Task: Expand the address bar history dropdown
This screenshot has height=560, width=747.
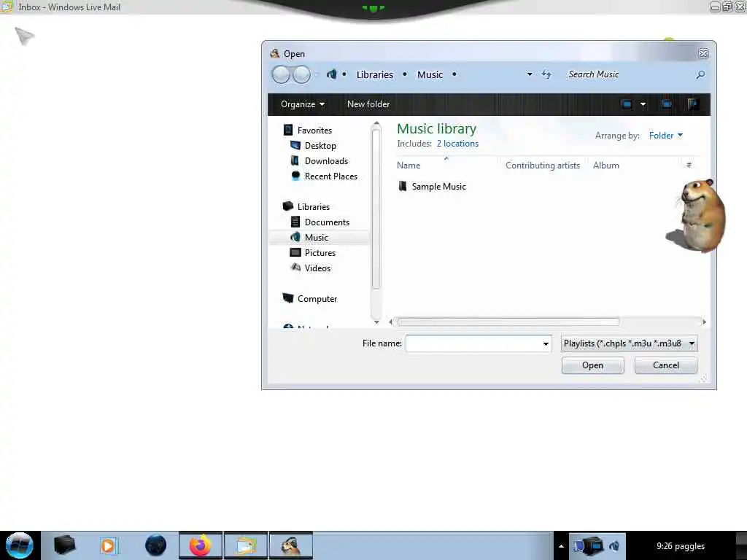Action: 530,74
